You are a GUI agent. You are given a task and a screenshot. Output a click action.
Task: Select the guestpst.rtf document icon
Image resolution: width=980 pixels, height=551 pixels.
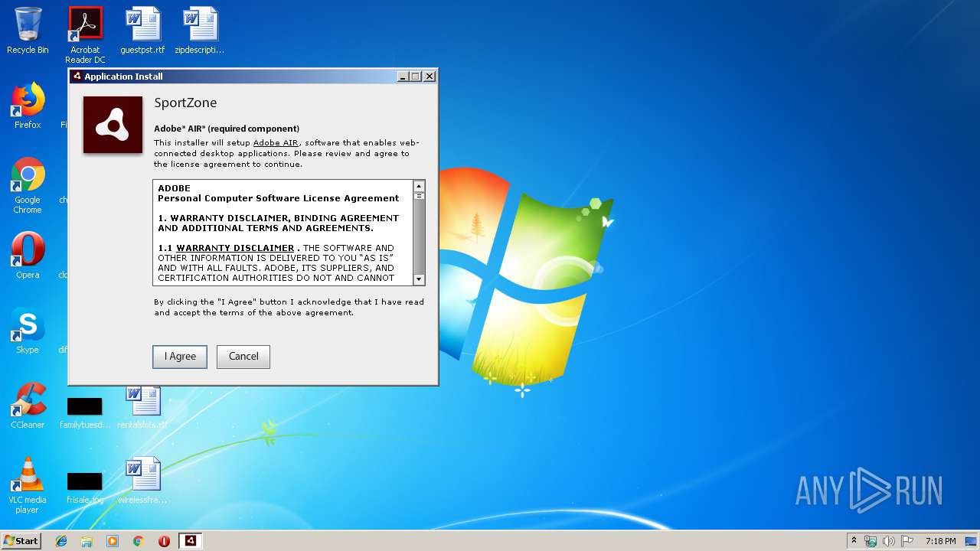(142, 31)
